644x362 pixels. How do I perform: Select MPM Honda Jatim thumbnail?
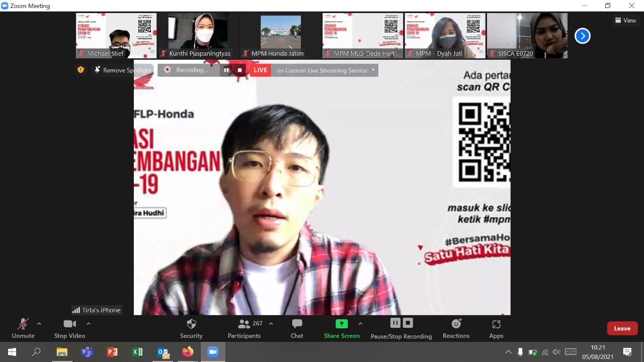point(281,36)
